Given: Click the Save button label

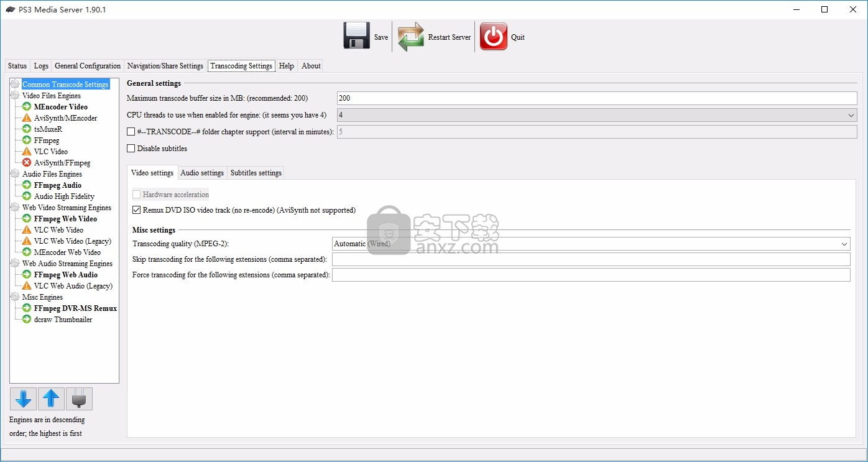Looking at the screenshot, I should (x=381, y=37).
